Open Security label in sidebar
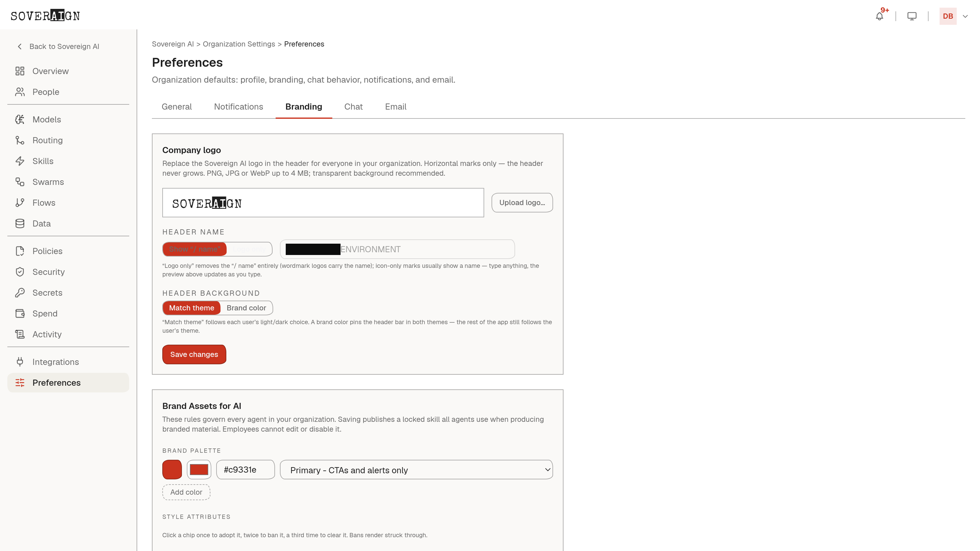980x551 pixels. [x=49, y=272]
